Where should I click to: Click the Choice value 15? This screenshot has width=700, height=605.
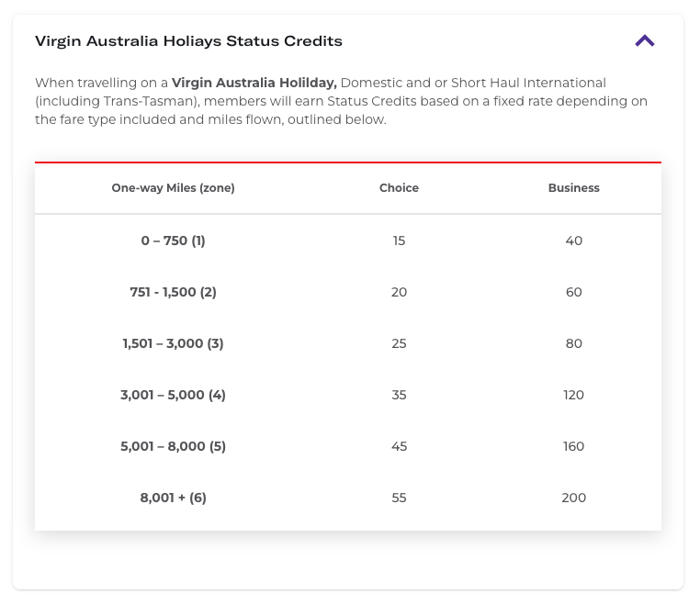point(399,241)
